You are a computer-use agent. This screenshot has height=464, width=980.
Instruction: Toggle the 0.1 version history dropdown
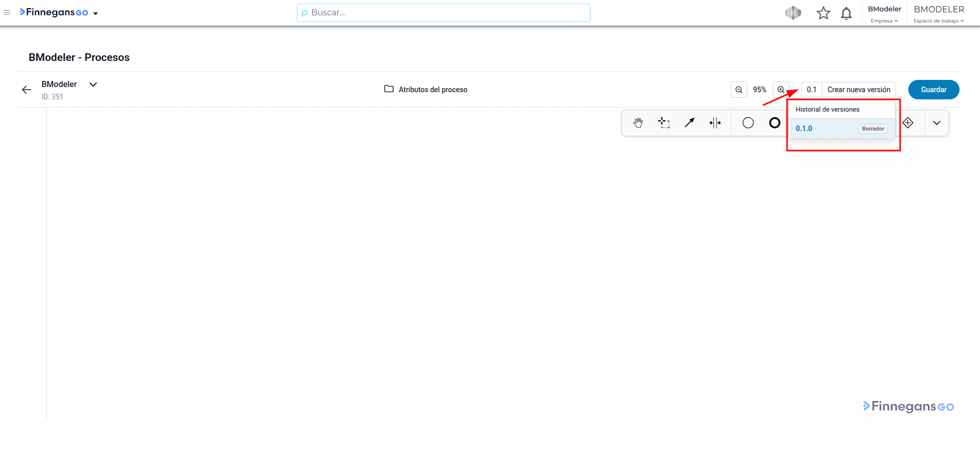(812, 90)
